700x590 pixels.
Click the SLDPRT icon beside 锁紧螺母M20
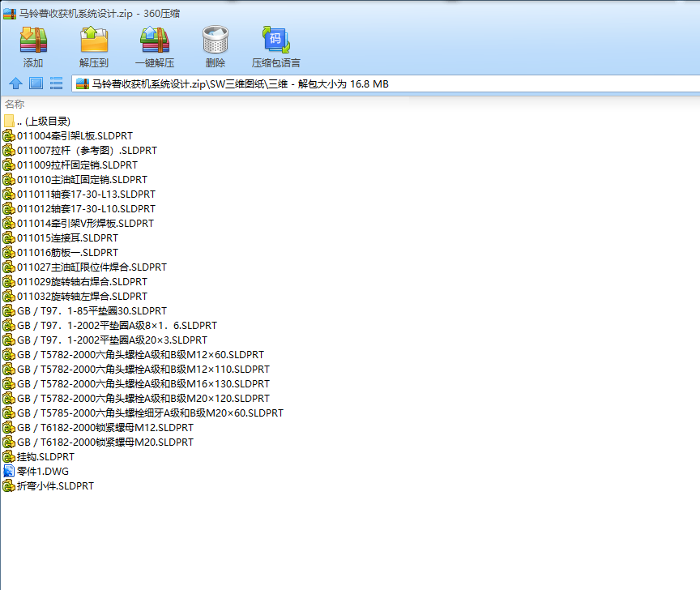[x=9, y=442]
